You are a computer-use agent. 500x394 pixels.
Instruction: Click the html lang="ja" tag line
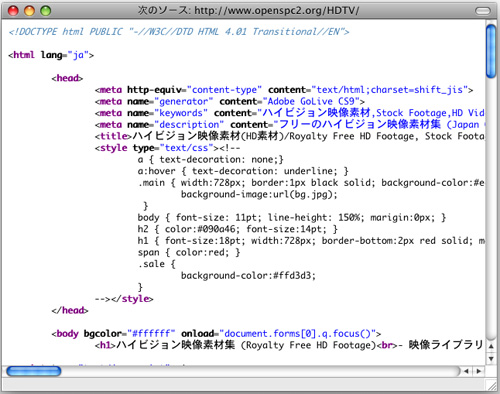pyautogui.click(x=51, y=55)
